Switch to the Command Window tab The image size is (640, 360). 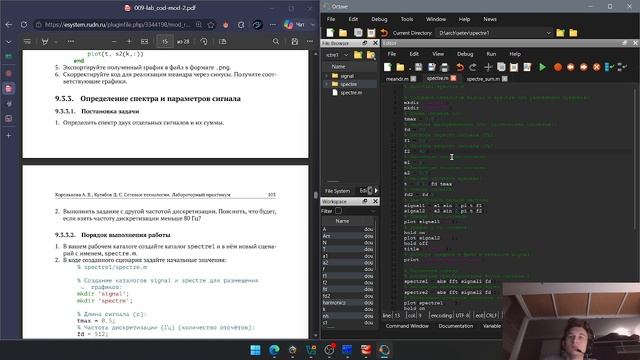pyautogui.click(x=407, y=326)
